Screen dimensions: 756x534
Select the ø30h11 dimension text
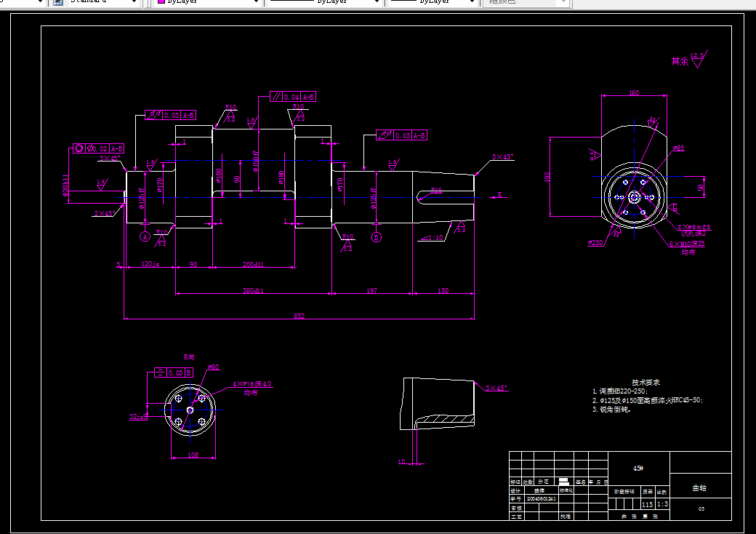click(x=65, y=186)
